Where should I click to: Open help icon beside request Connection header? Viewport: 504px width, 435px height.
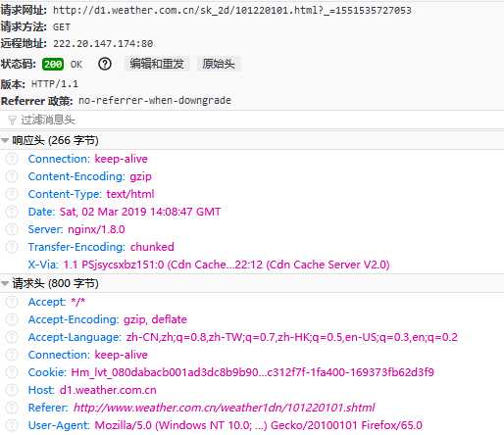12,355
